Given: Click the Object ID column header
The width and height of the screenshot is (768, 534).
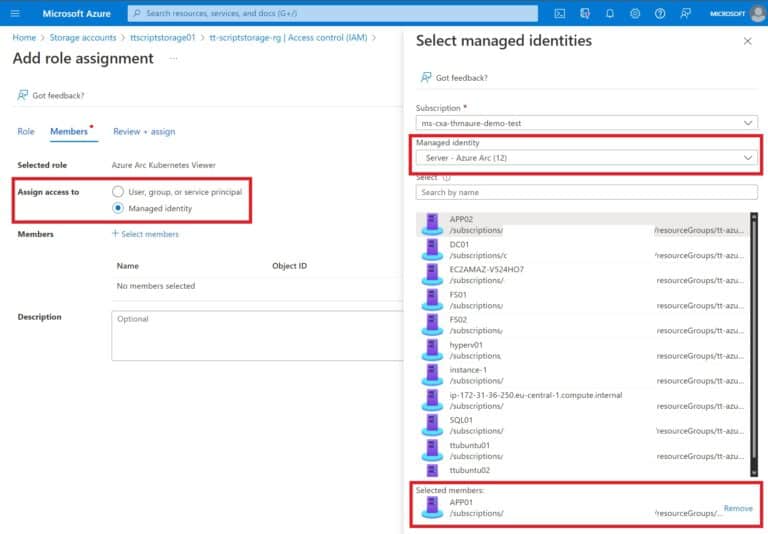Looking at the screenshot, I should pyautogui.click(x=289, y=266).
